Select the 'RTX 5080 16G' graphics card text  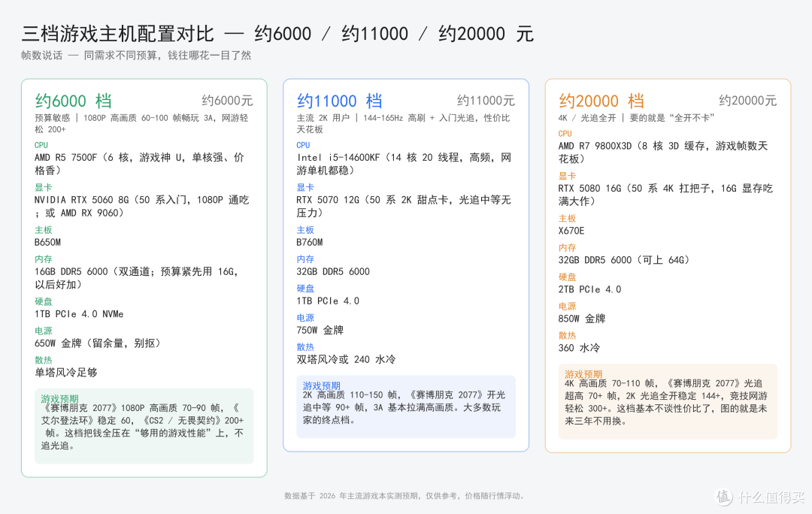point(665,195)
